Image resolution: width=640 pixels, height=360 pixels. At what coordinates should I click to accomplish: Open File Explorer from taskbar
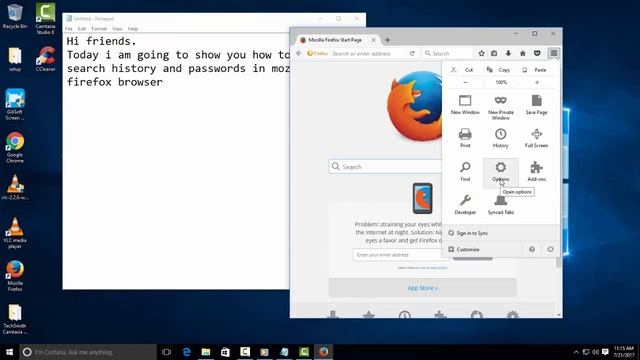[206, 352]
